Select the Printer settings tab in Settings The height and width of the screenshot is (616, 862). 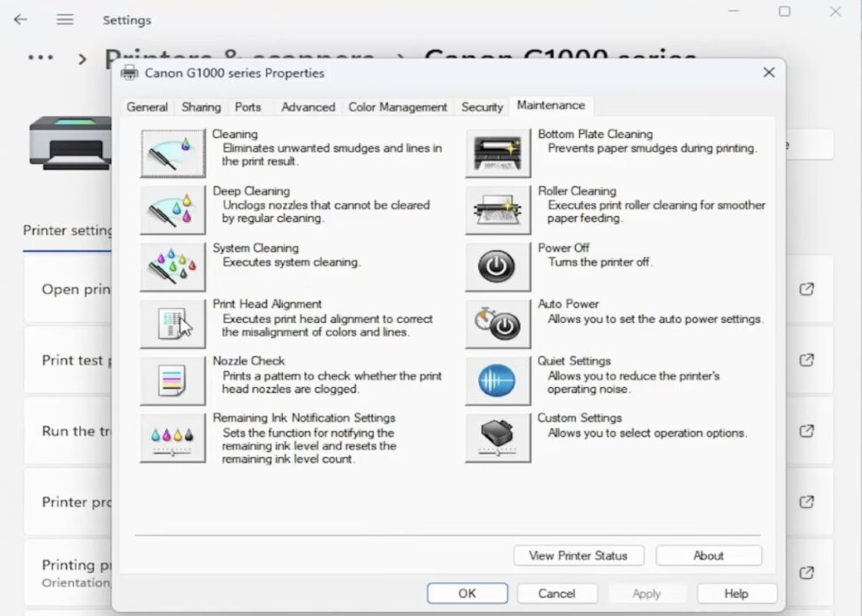click(x=67, y=231)
